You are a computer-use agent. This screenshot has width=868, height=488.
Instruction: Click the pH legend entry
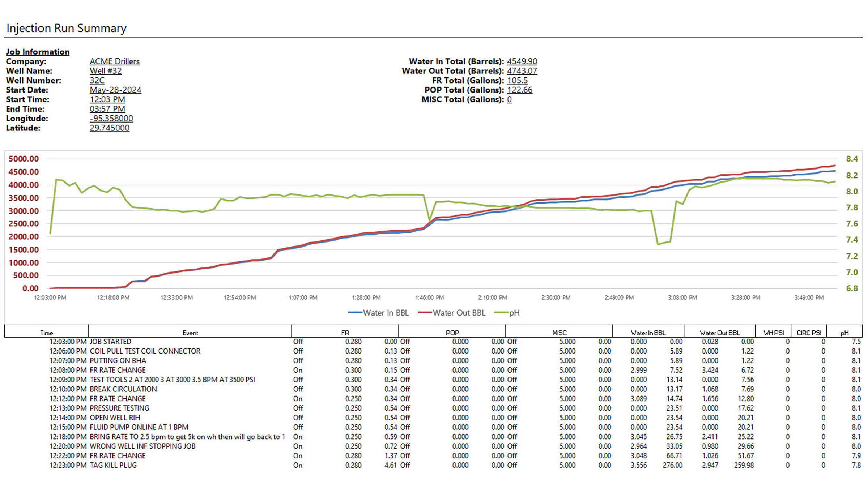point(507,313)
